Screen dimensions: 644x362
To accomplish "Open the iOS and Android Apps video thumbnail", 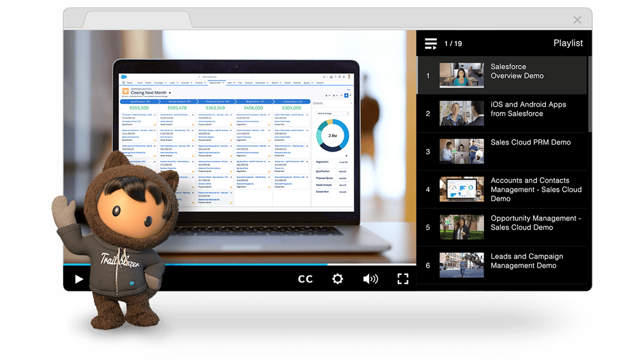I will click(462, 113).
